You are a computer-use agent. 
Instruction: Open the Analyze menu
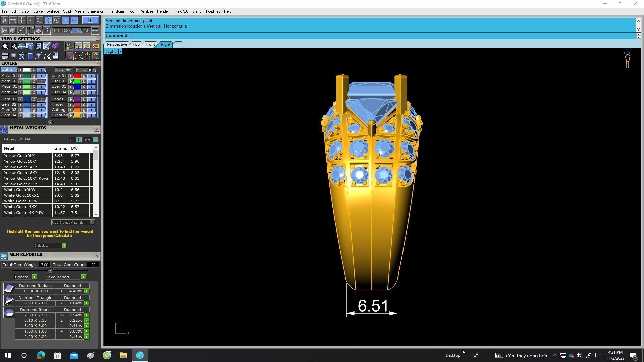146,11
